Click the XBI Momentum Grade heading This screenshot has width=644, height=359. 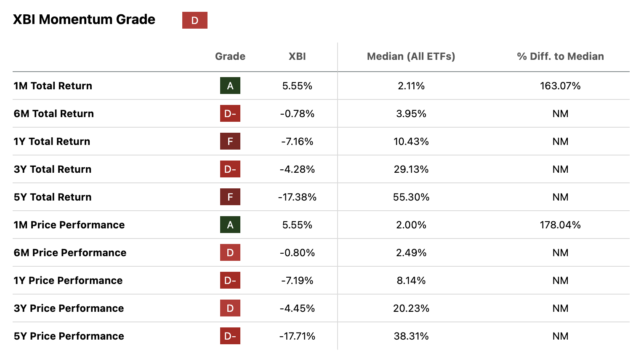click(x=84, y=19)
